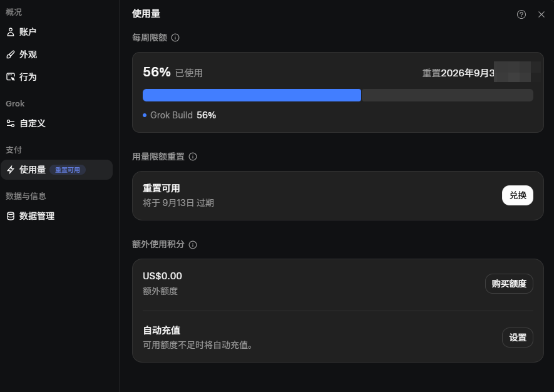
Task: Select the 数据管理 database icon
Action: pos(11,216)
